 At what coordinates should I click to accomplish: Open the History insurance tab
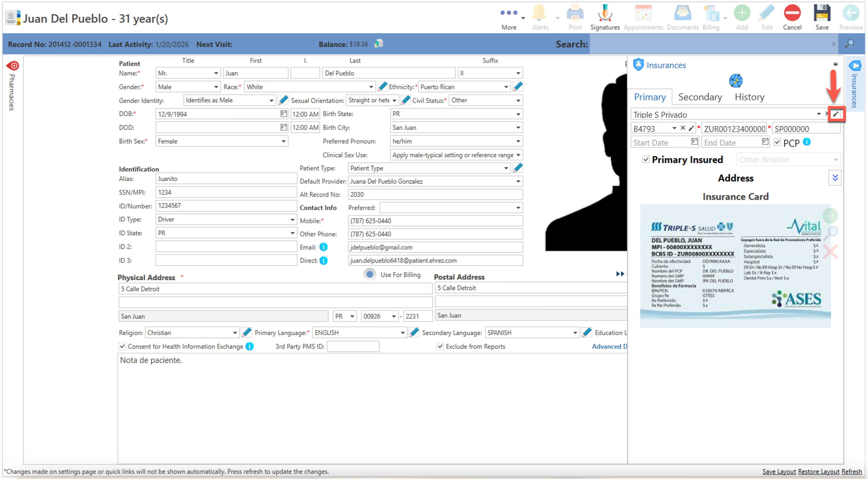pyautogui.click(x=749, y=97)
